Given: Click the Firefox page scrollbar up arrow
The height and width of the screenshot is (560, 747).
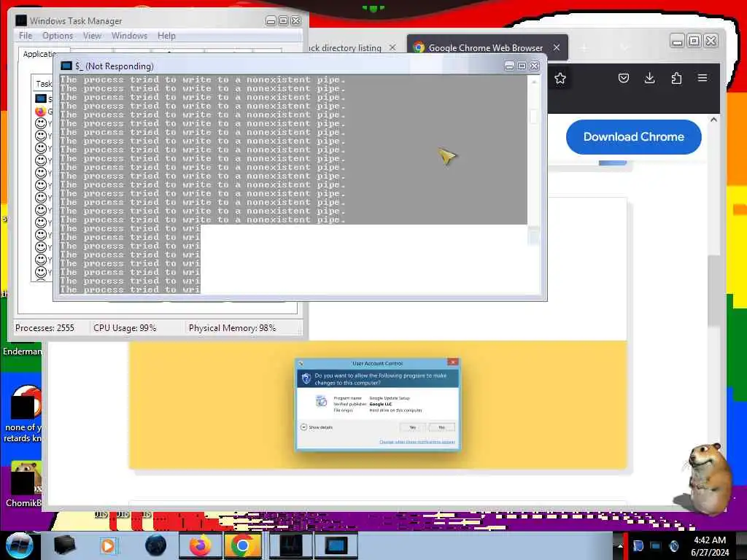Looking at the screenshot, I should (x=713, y=120).
